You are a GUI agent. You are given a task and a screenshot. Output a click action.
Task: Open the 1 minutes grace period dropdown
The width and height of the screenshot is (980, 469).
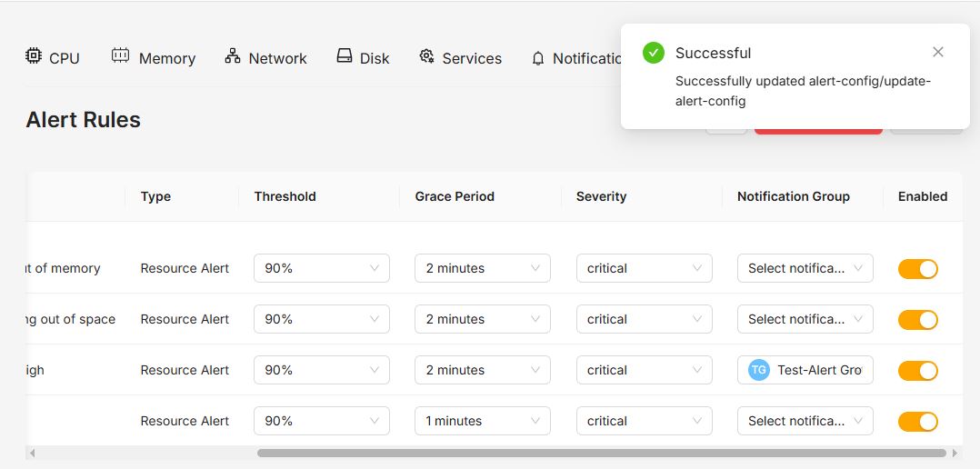483,421
